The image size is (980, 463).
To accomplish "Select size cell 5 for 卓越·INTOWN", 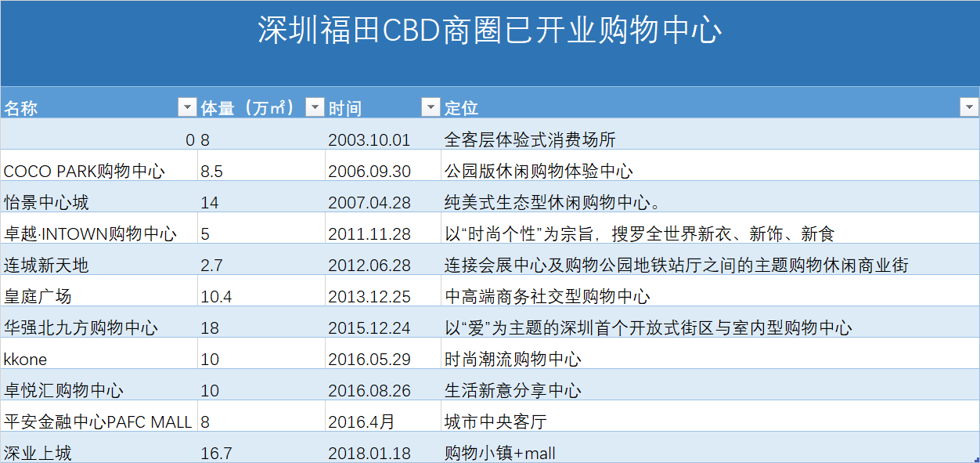I will pos(261,228).
